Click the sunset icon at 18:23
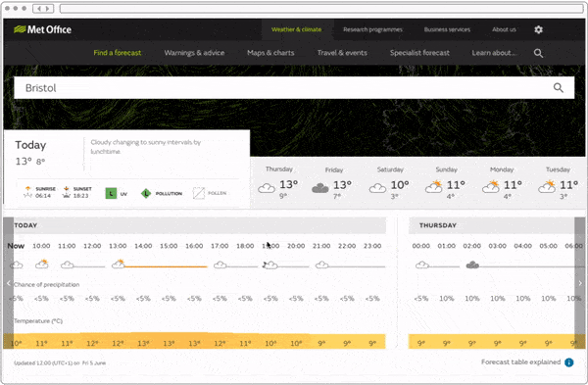 pyautogui.click(x=67, y=192)
